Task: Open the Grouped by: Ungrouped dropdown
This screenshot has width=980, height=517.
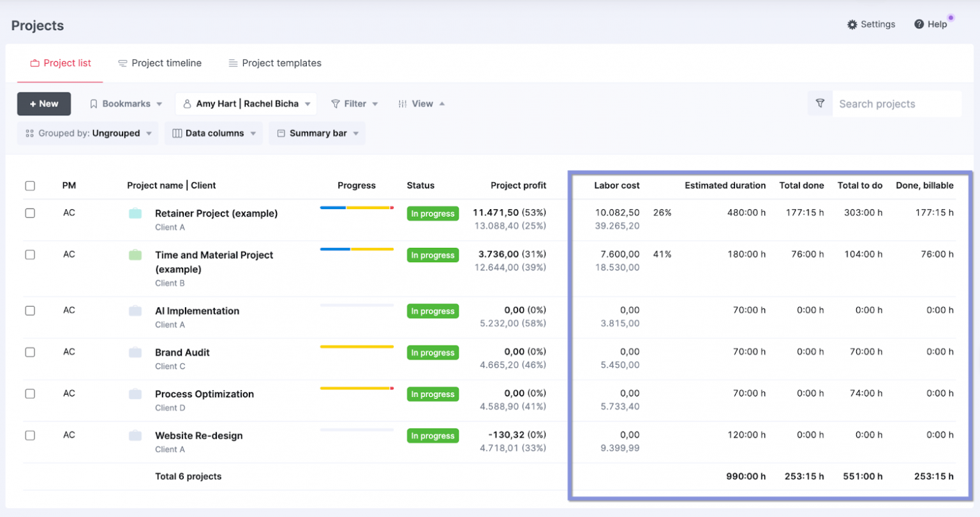Action: pyautogui.click(x=88, y=133)
